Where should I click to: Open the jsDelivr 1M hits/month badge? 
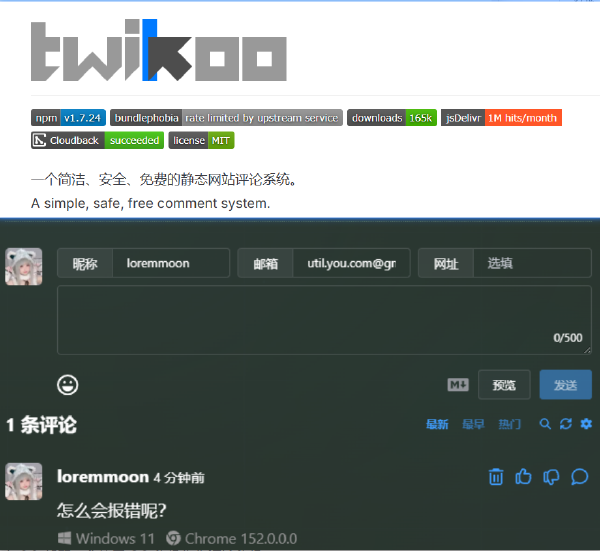click(x=501, y=118)
